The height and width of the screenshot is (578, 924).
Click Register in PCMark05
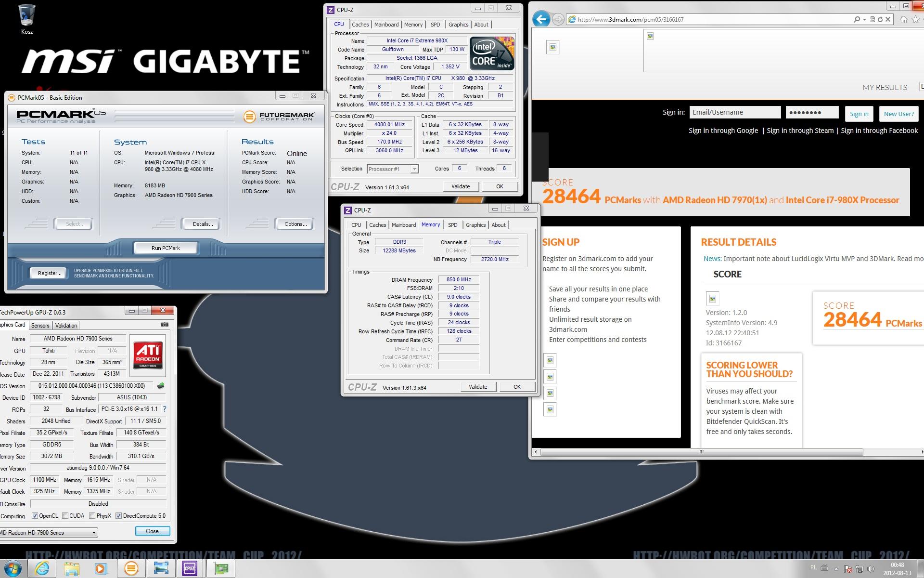click(x=50, y=273)
